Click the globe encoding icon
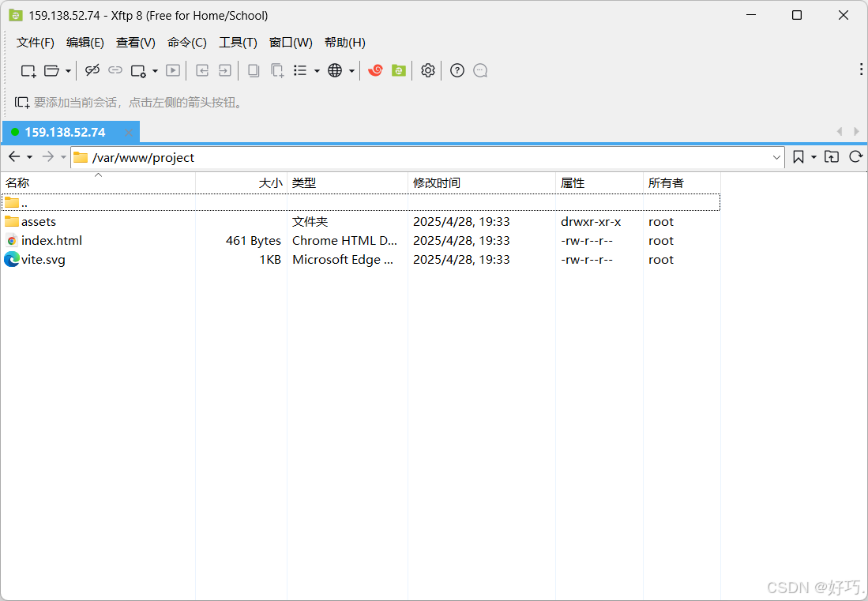 pyautogui.click(x=335, y=70)
